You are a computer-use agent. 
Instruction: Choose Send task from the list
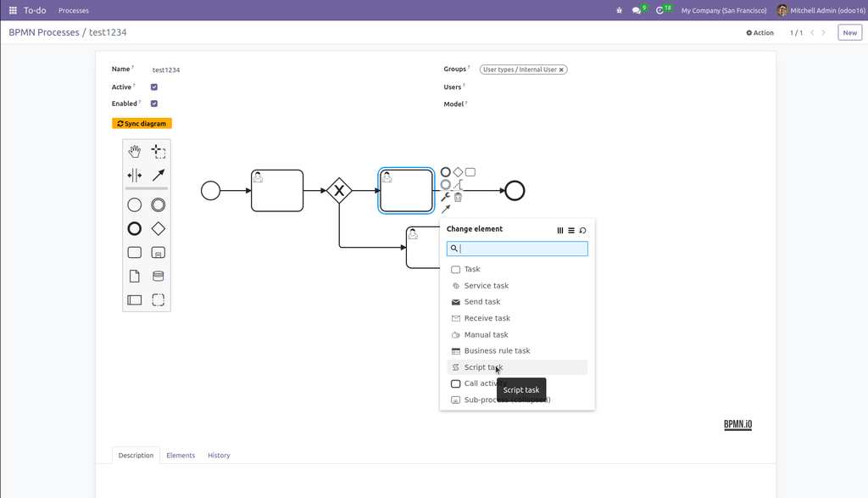(x=517, y=302)
